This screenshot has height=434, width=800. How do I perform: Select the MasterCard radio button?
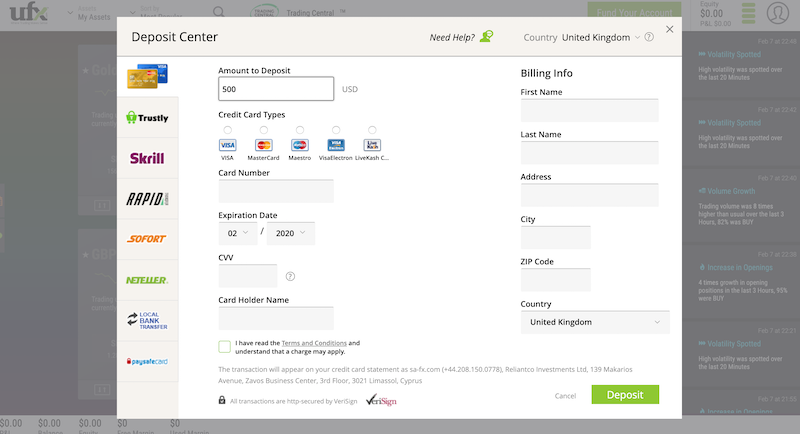click(264, 130)
